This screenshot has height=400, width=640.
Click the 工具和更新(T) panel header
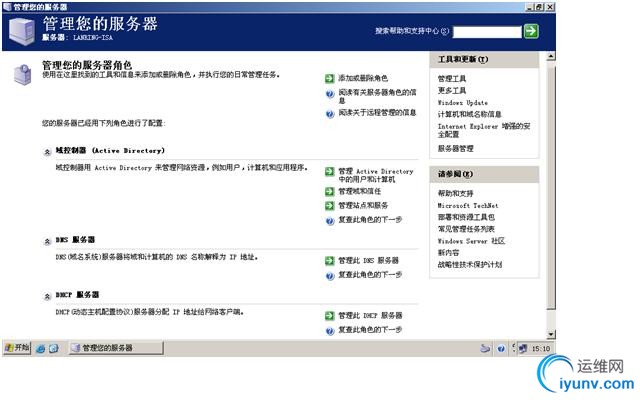[484, 60]
